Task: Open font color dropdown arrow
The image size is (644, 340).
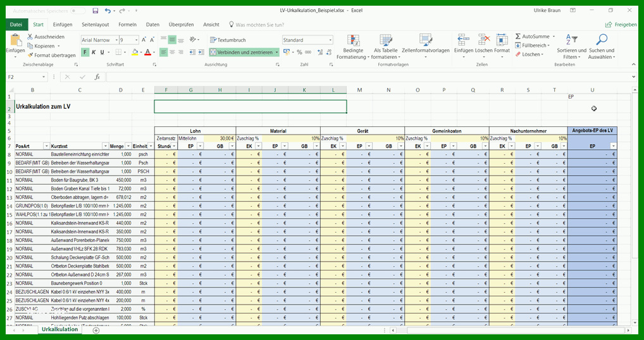Action: 154,52
